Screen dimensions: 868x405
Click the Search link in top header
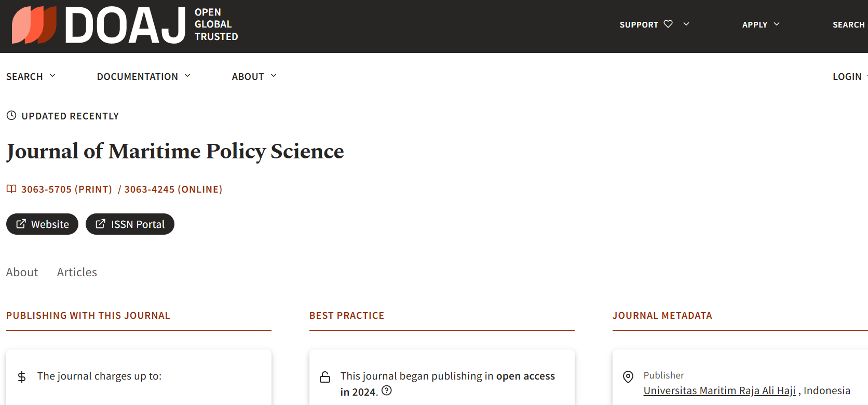click(x=848, y=24)
